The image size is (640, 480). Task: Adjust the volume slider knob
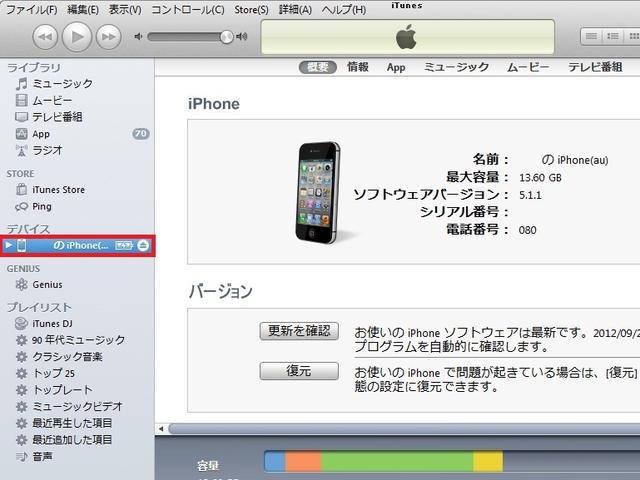pyautogui.click(x=227, y=37)
